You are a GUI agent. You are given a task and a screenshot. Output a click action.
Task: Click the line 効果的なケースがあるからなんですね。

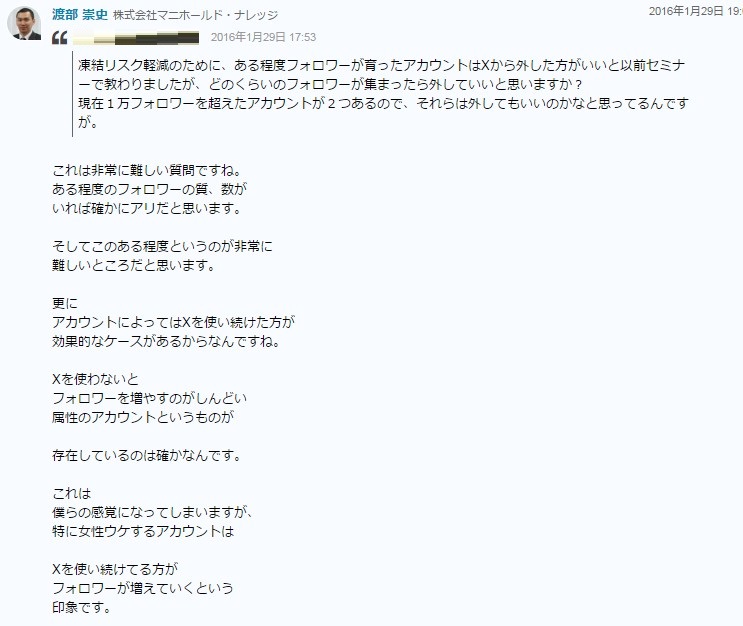[167, 341]
